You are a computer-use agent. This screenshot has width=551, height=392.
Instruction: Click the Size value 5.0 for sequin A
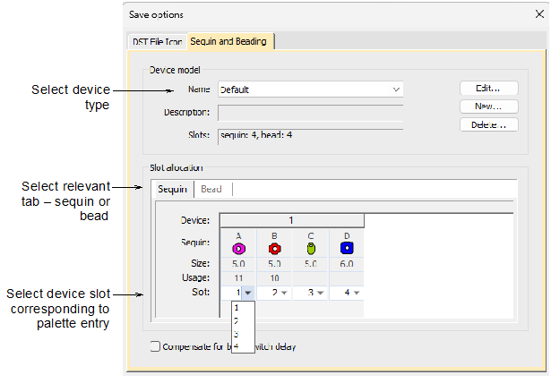[238, 264]
